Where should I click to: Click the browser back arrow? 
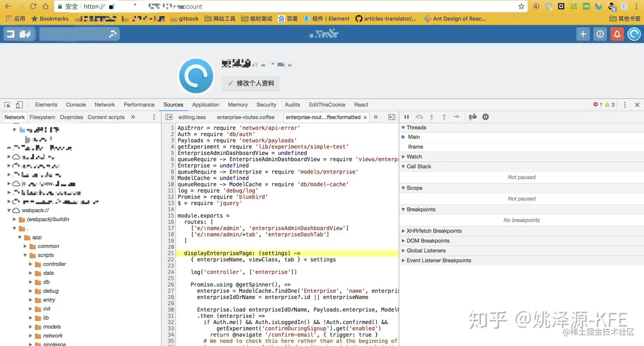[x=8, y=7]
